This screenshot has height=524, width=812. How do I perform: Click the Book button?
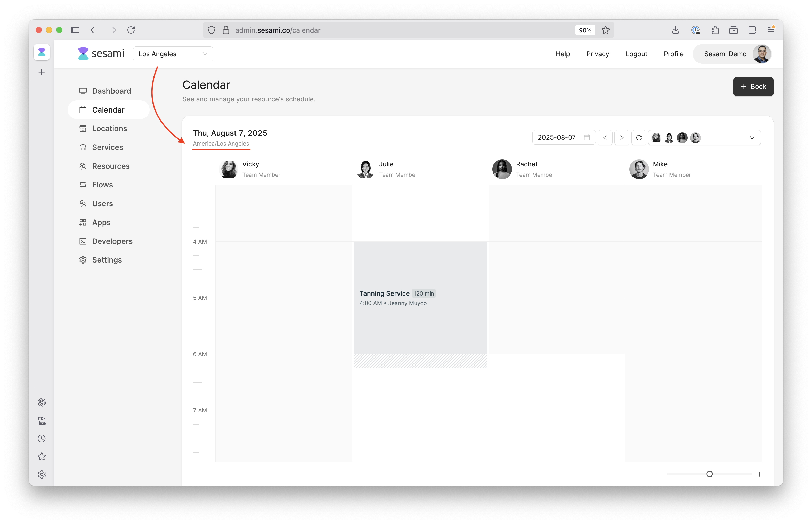coord(753,86)
